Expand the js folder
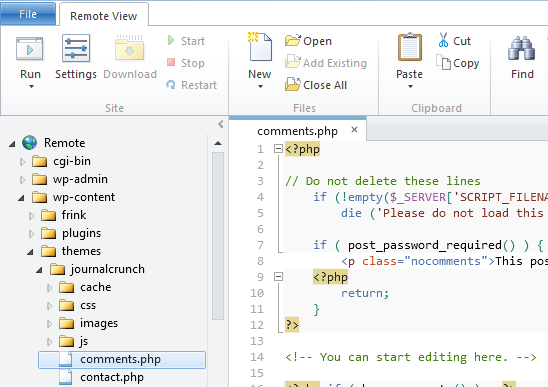This screenshot has width=548, height=387. tap(50, 342)
